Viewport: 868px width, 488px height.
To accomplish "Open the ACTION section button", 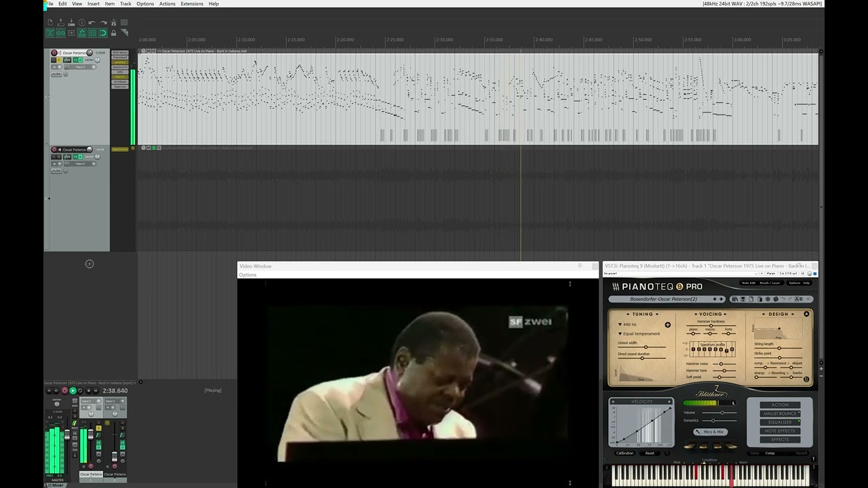I will [x=780, y=405].
